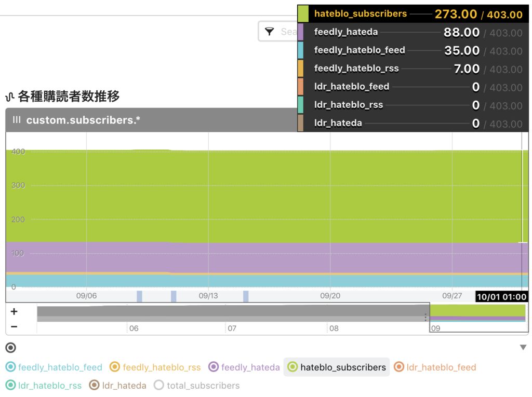Click the filter funnel icon in search box
This screenshot has width=532, height=397.
coord(270,32)
